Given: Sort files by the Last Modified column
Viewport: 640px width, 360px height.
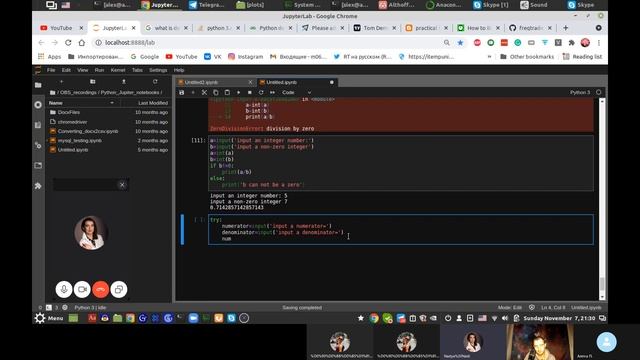Looking at the screenshot, I should tap(153, 103).
